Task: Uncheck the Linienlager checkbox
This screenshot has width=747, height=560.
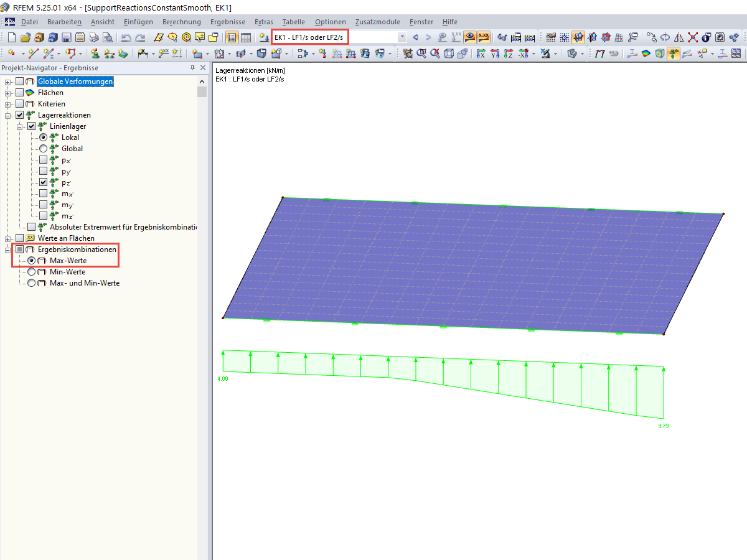Action: point(32,126)
